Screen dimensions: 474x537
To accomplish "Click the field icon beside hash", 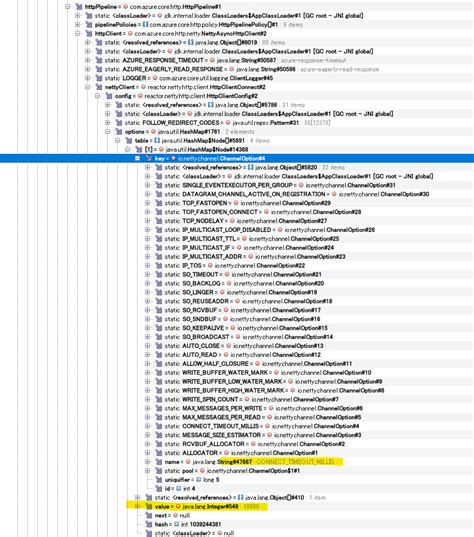I will tap(149, 524).
